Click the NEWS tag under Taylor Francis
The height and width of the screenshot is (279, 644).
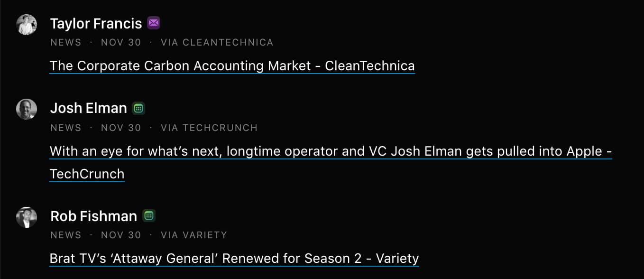[x=66, y=42]
